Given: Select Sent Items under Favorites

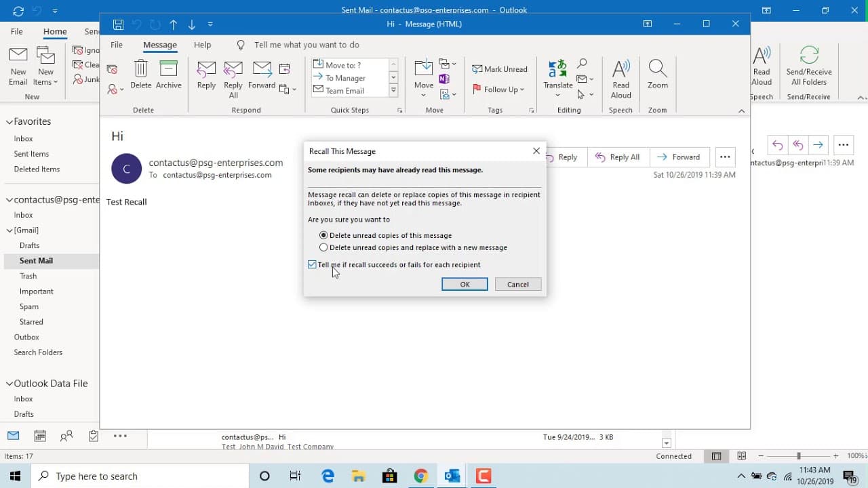Looking at the screenshot, I should tap(31, 154).
